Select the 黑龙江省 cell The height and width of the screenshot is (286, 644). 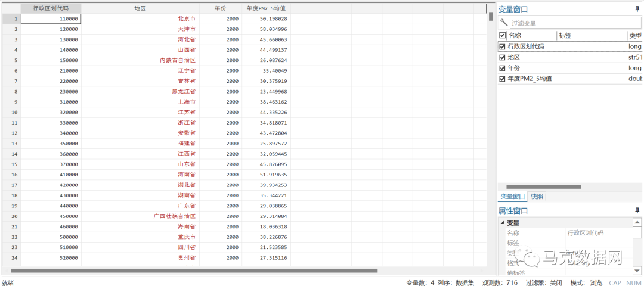[x=141, y=92]
